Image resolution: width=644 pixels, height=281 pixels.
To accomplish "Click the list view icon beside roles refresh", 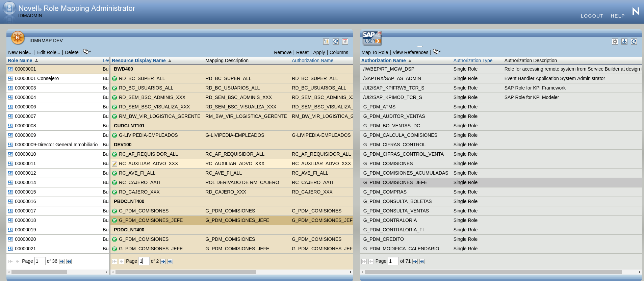I will pyautogui.click(x=345, y=42).
